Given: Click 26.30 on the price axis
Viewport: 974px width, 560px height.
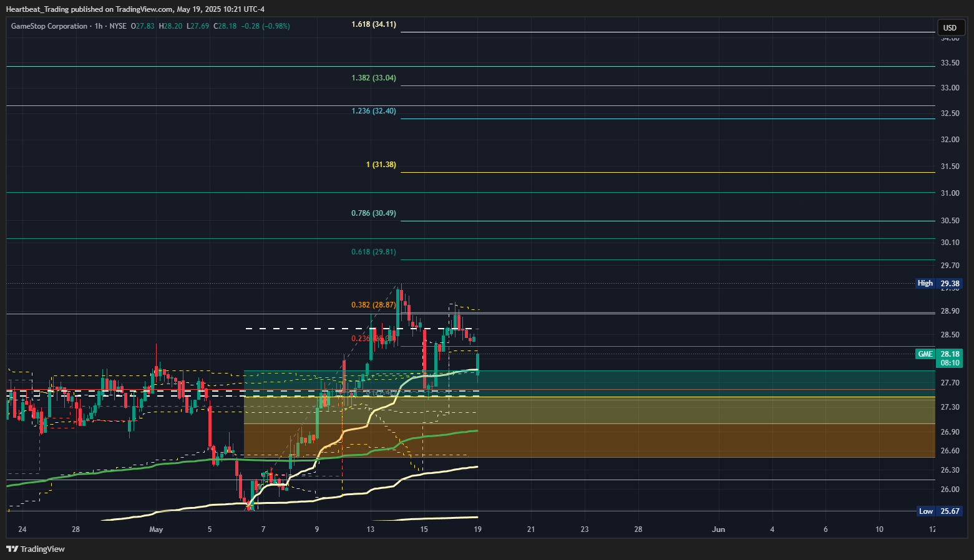Looking at the screenshot, I should (x=950, y=470).
